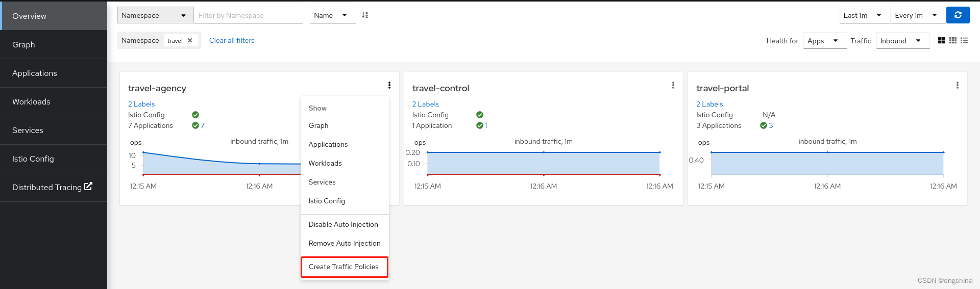980x289 pixels.
Task: Open the Name sort field dropdown
Action: coord(332,15)
